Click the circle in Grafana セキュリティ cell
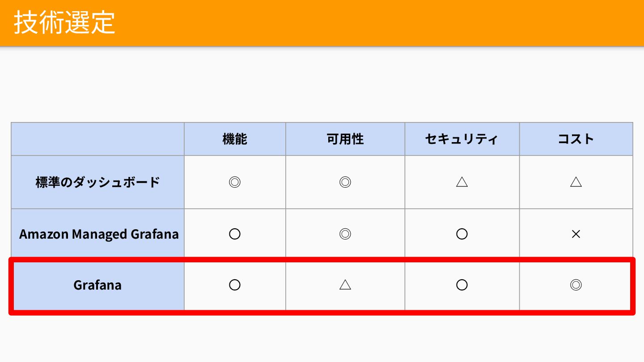 [x=462, y=285]
